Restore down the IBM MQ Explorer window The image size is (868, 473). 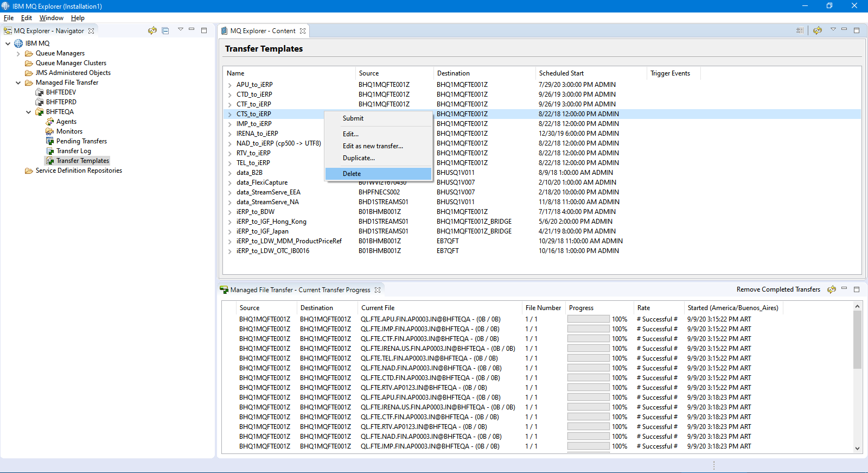click(x=829, y=6)
